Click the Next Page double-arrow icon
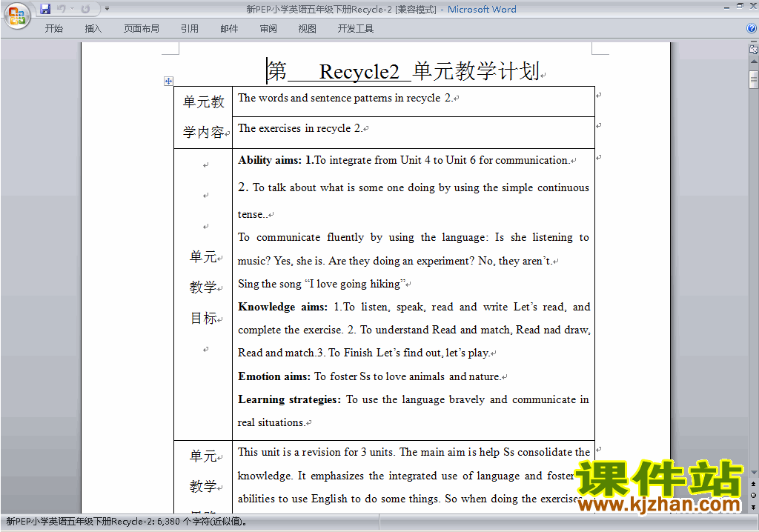This screenshot has width=759, height=532. tap(753, 507)
